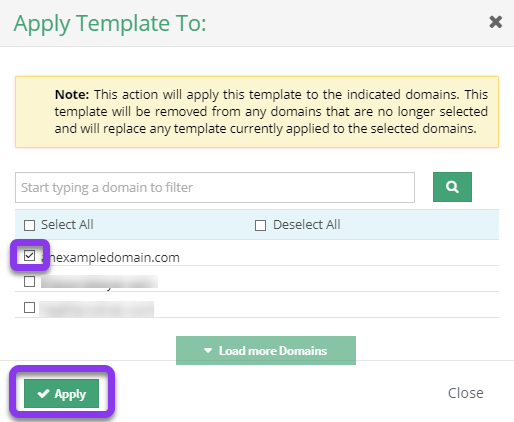Click the blurred domain name under exampledomain.com
The width and height of the screenshot is (514, 422).
(x=99, y=282)
